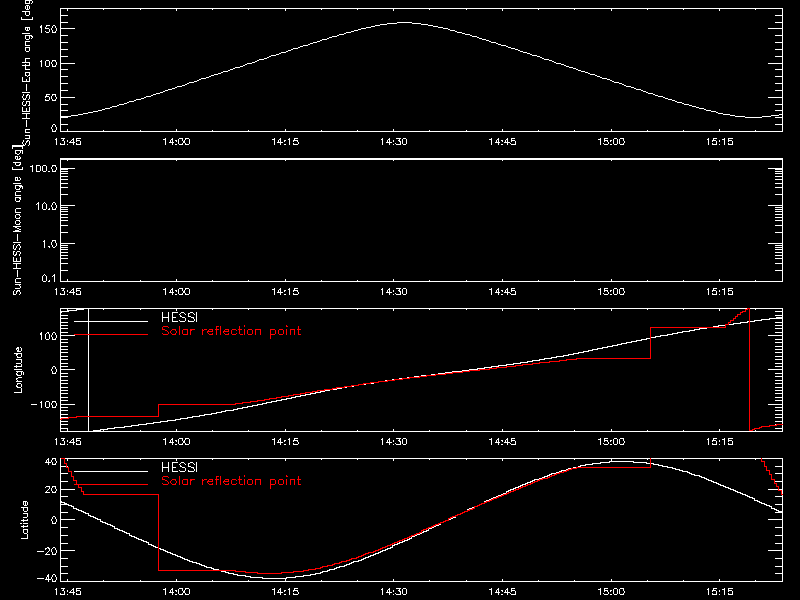Click the 150 tick on Earth angle axis

[x=49, y=29]
